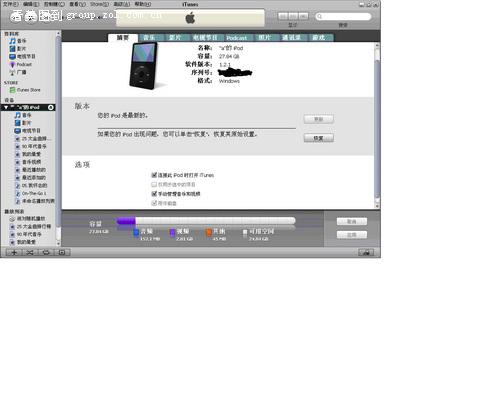Click the add playlist plus button
Image resolution: width=500 pixels, height=400 pixels.
pyautogui.click(x=14, y=252)
